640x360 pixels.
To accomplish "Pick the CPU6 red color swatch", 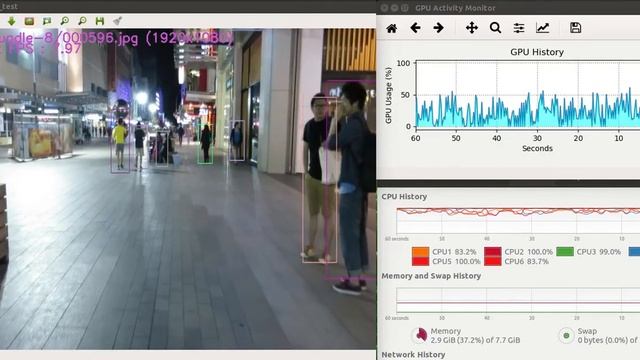I will pos(493,261).
